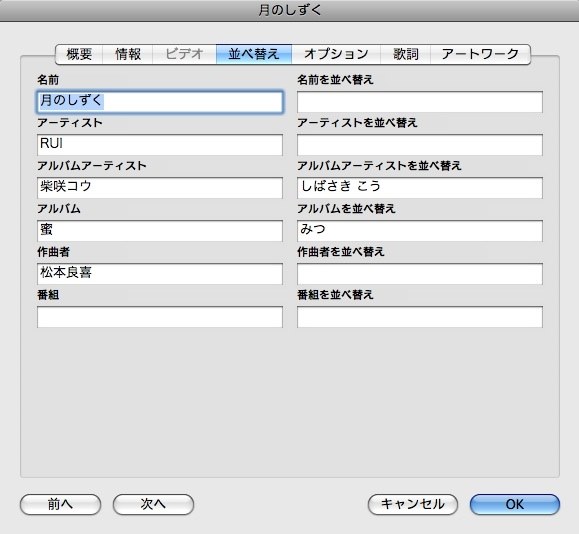The image size is (579, 534).
Task: Click the field containing しばさき こう
Action: [420, 188]
